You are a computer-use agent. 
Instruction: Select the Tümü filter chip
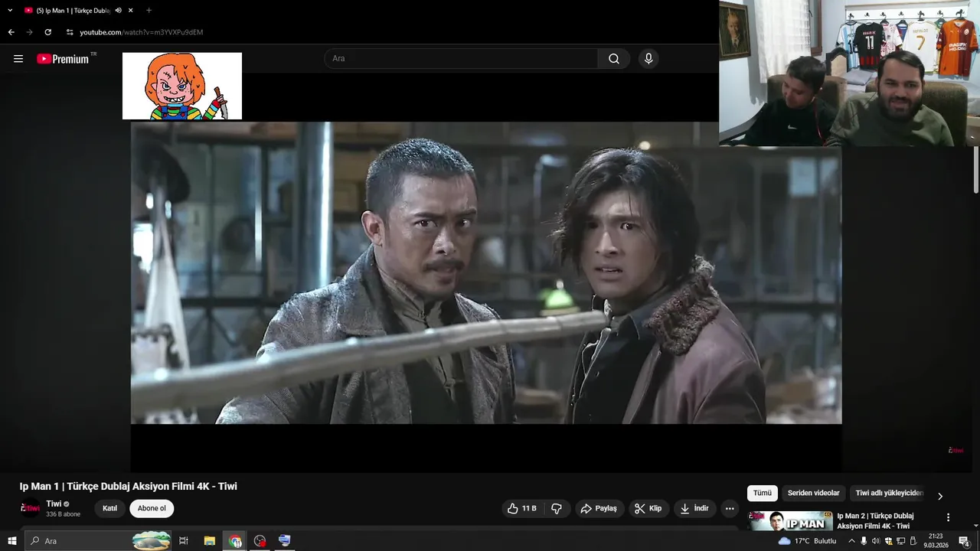click(x=763, y=494)
